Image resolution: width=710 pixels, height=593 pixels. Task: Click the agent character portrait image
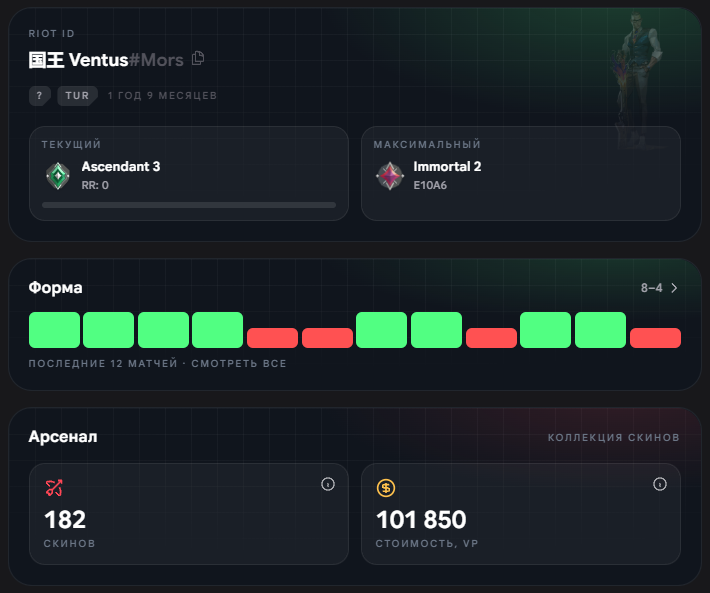pos(638,77)
